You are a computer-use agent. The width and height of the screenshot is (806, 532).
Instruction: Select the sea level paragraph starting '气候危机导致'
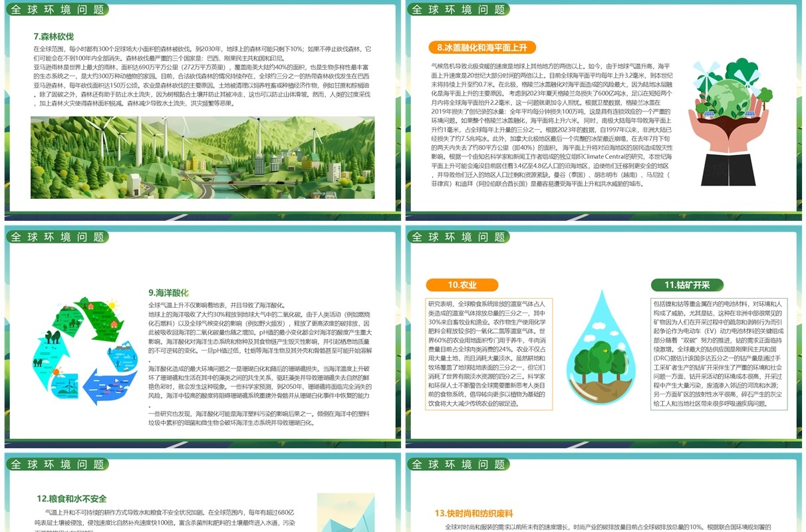click(x=552, y=125)
